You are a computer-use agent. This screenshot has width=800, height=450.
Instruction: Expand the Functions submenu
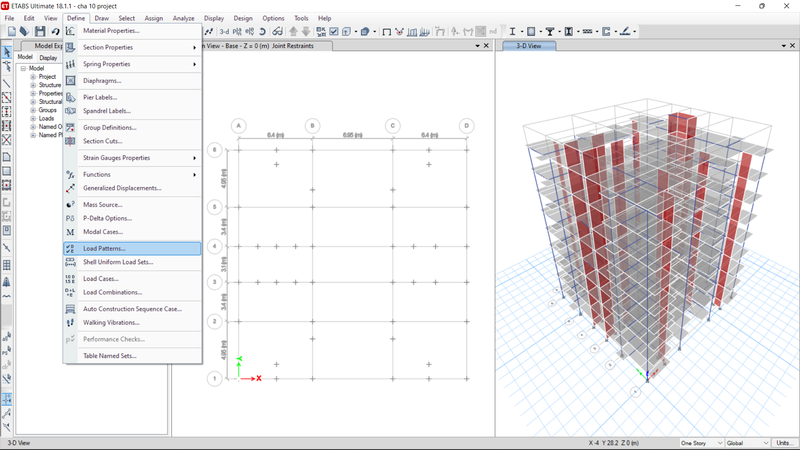click(194, 174)
